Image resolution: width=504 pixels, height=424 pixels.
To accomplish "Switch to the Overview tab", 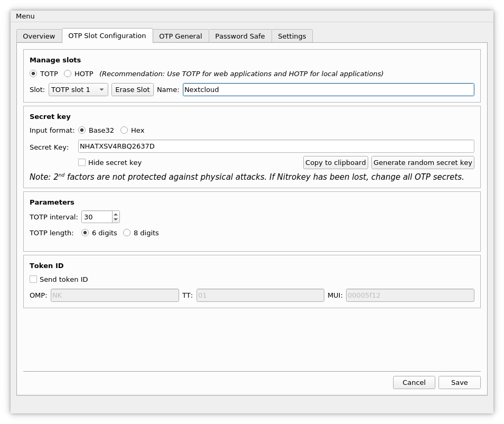I will (x=39, y=36).
